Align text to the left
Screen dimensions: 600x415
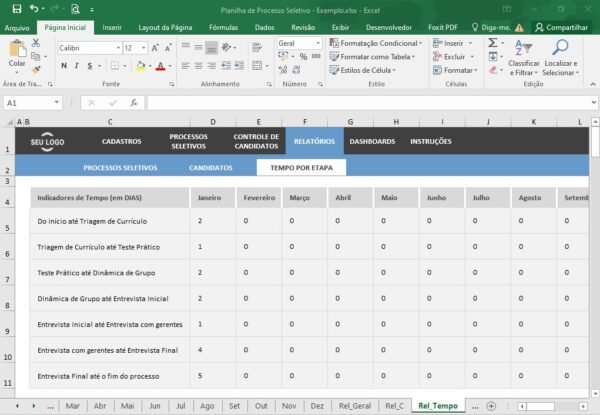coord(186,66)
